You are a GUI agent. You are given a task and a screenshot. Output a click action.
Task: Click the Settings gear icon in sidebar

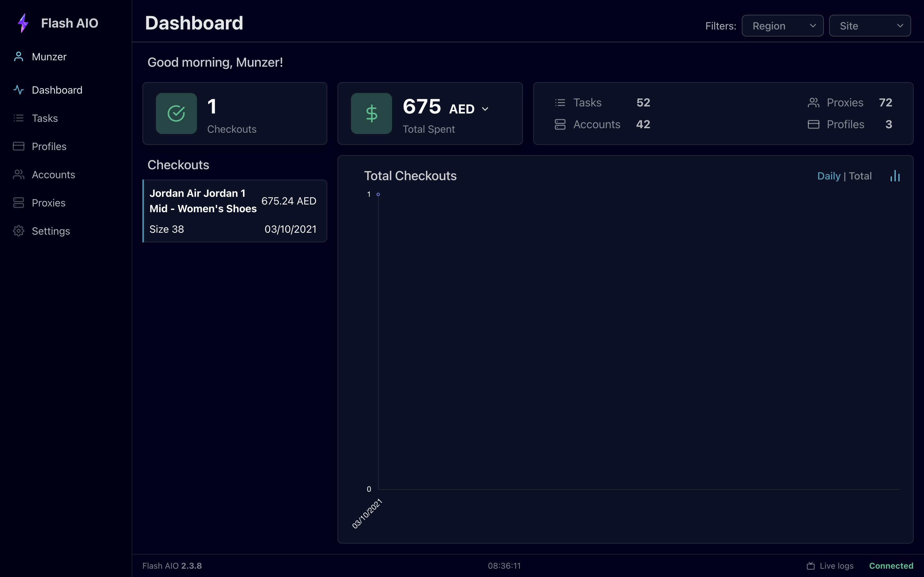click(x=18, y=231)
